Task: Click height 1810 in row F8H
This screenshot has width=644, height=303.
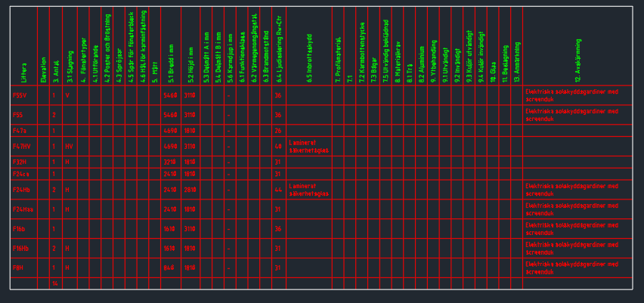Action: point(189,268)
